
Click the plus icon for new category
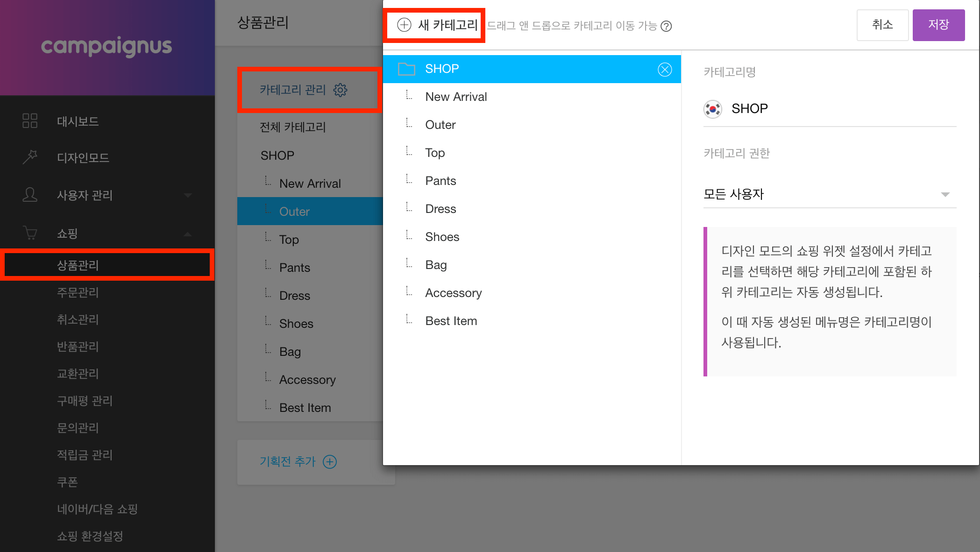[x=404, y=25]
